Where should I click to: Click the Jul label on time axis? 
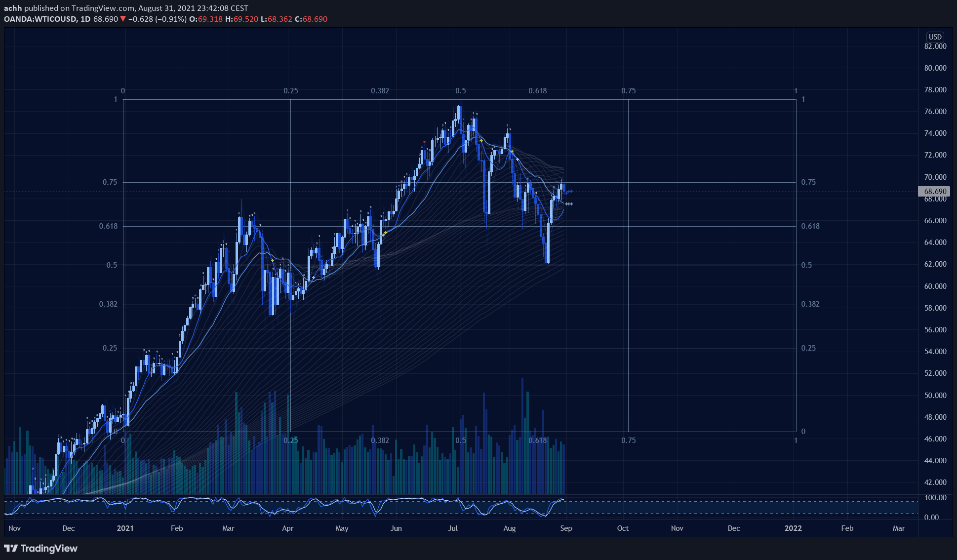click(x=453, y=528)
